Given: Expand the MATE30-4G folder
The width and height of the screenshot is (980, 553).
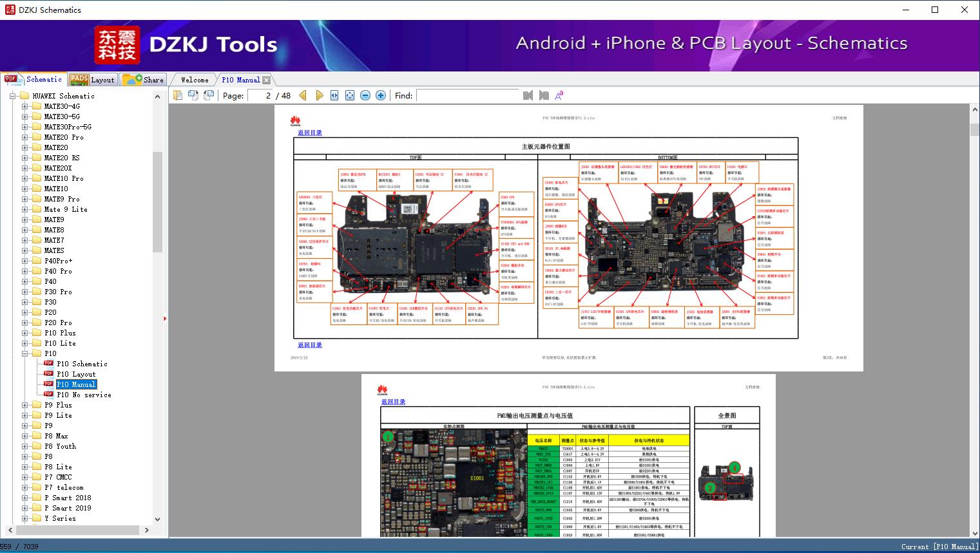Looking at the screenshot, I should coord(24,106).
